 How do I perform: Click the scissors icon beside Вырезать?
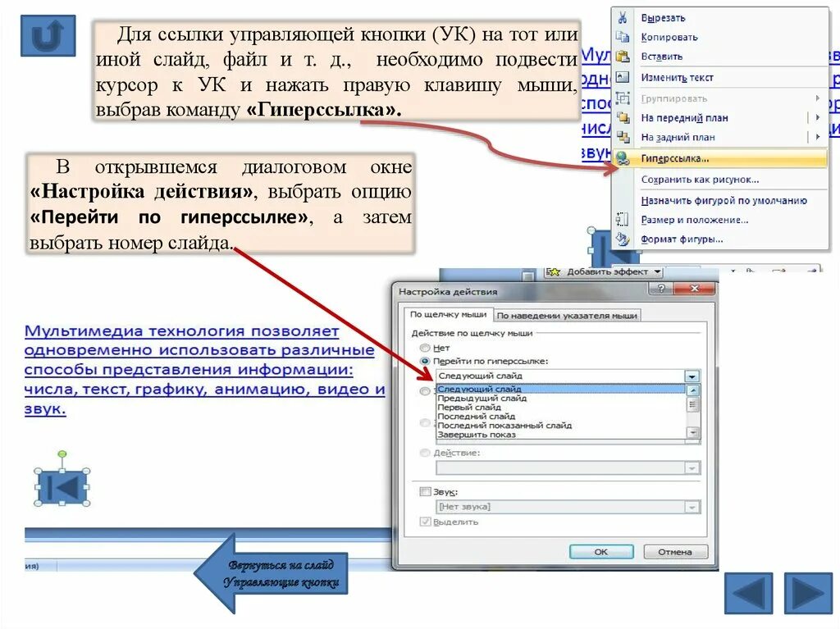click(623, 18)
